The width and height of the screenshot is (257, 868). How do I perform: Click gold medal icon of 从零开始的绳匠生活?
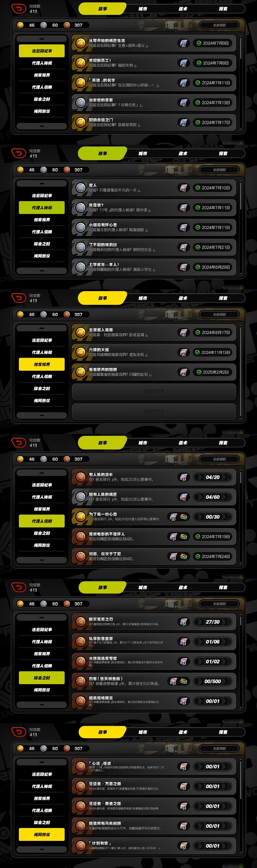click(81, 43)
